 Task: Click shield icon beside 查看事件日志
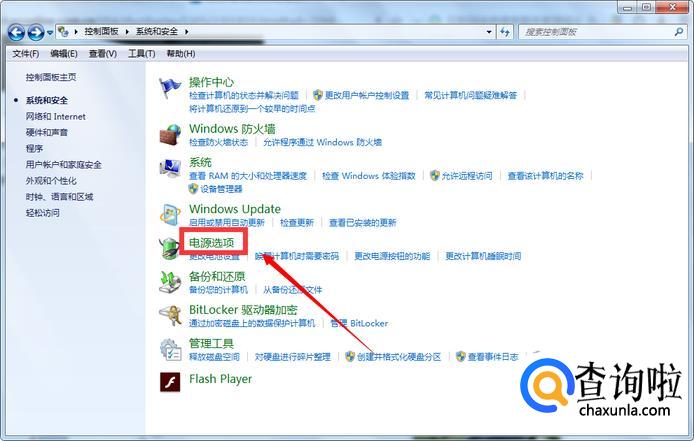461,356
